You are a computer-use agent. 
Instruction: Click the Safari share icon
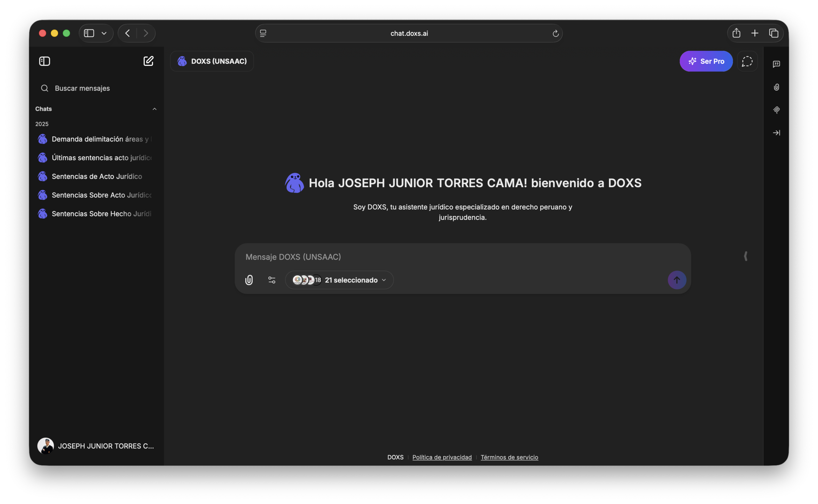tap(736, 33)
